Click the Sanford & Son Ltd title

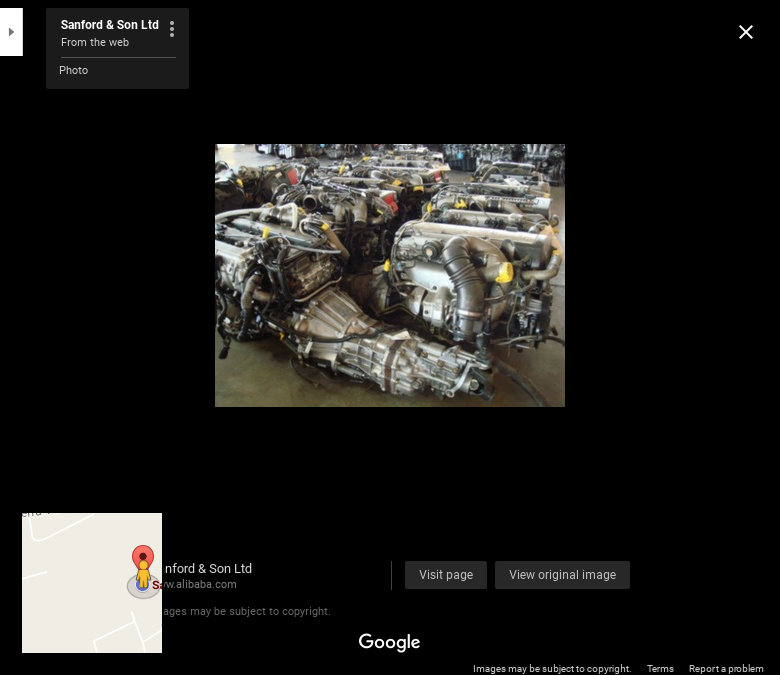pyautogui.click(x=109, y=25)
